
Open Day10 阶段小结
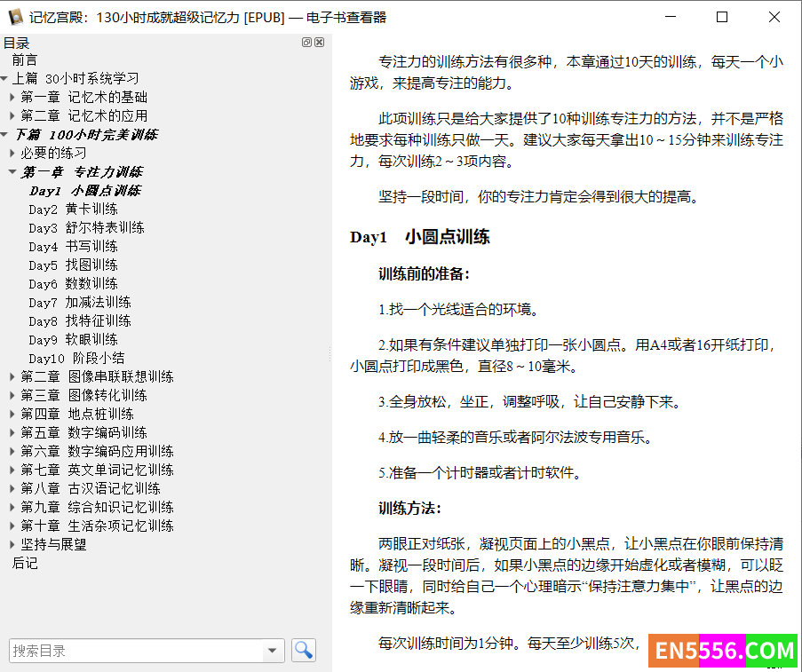76,359
